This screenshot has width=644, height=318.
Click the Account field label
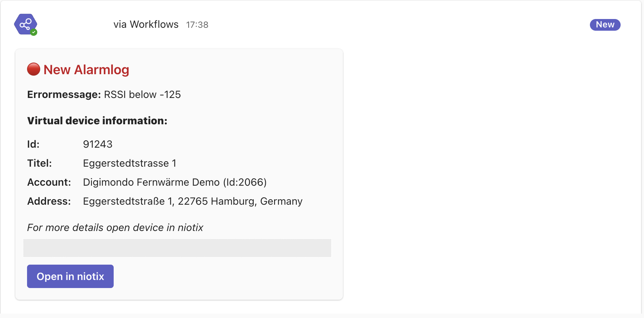point(49,182)
